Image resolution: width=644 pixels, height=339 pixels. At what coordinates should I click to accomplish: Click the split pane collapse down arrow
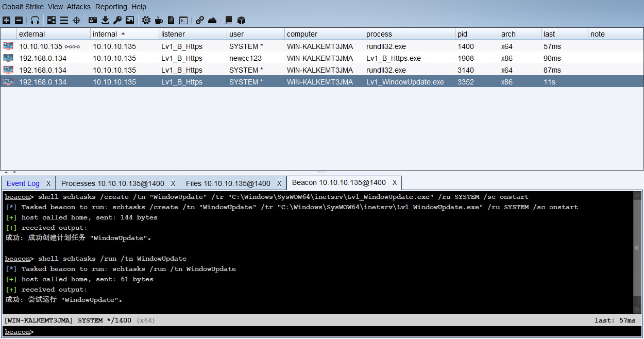point(14,172)
